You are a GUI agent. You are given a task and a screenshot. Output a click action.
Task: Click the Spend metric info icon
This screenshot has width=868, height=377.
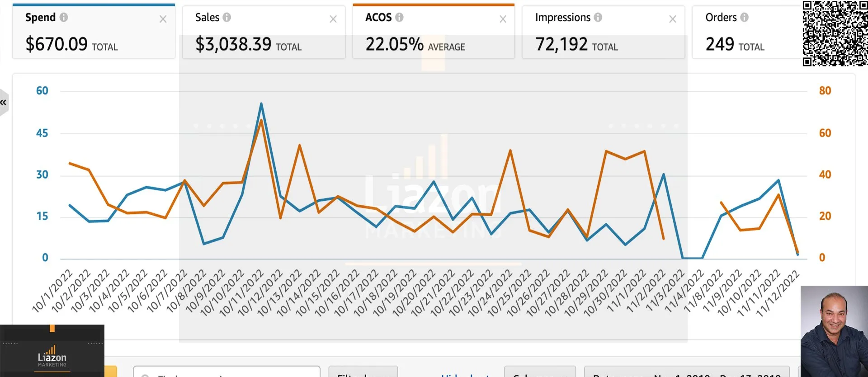click(x=63, y=17)
